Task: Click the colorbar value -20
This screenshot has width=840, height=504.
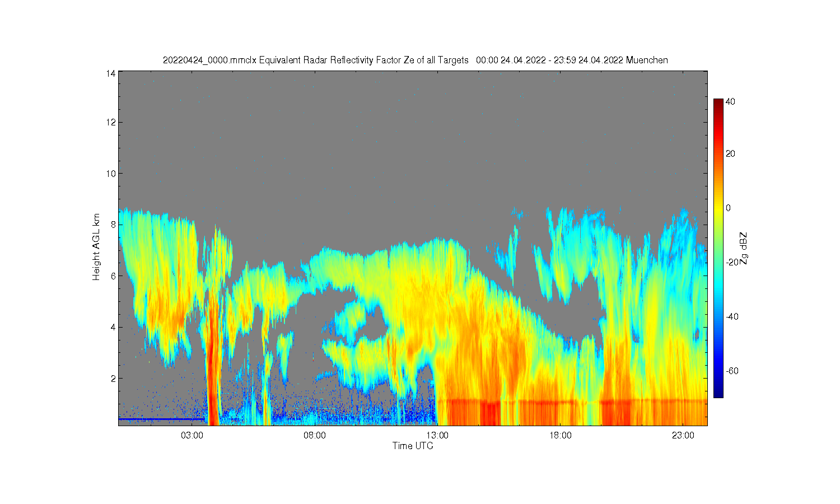Action: (x=732, y=262)
